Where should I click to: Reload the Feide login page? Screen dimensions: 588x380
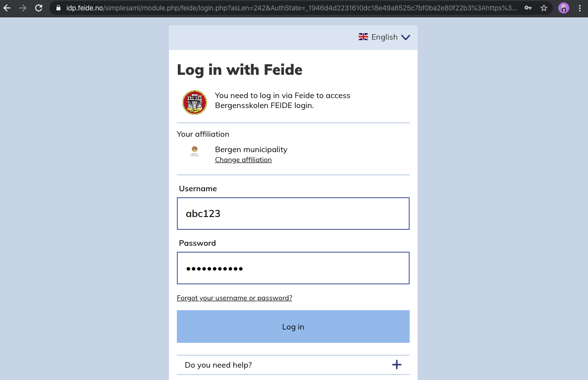click(39, 8)
